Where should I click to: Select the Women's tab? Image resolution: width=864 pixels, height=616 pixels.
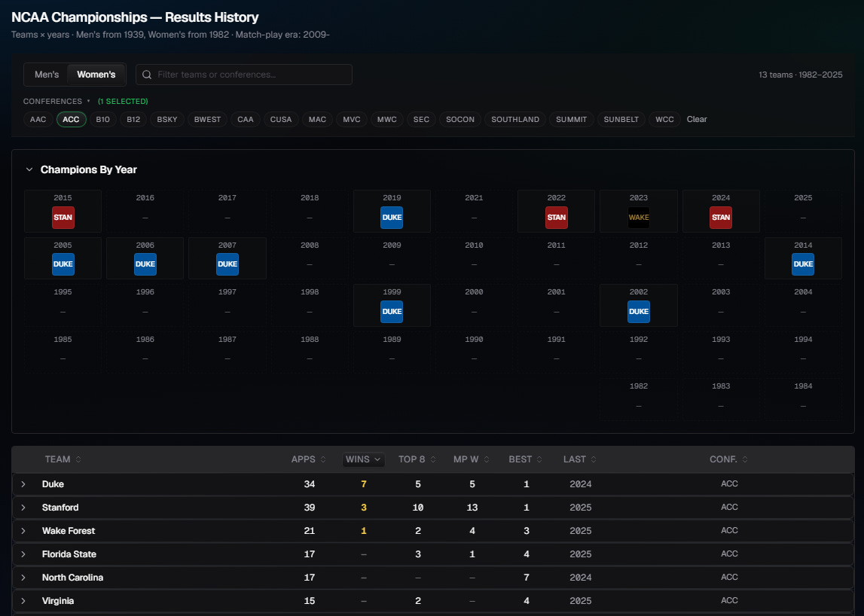pyautogui.click(x=96, y=75)
